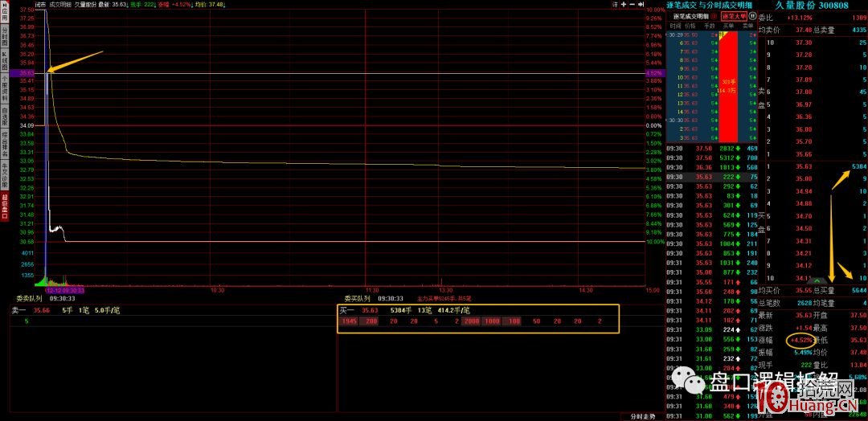The height and width of the screenshot is (421, 868).
Task: Click the 37.50 top price axis label
Action: pyautogui.click(x=27, y=10)
